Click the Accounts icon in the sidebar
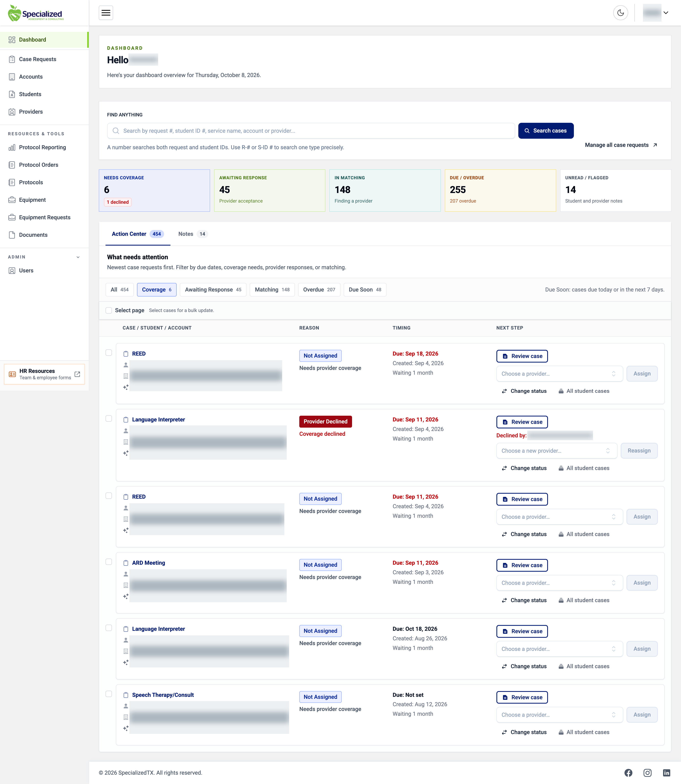 click(12, 77)
